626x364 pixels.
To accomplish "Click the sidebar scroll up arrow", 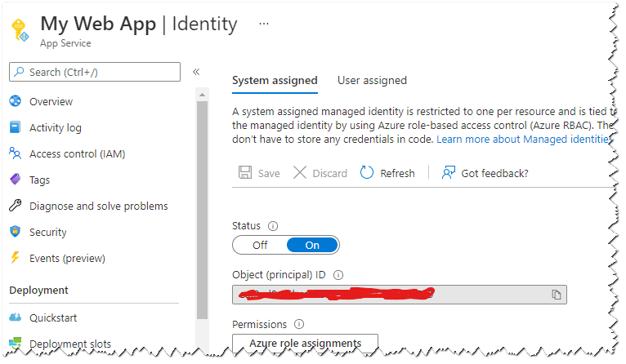I will click(202, 95).
